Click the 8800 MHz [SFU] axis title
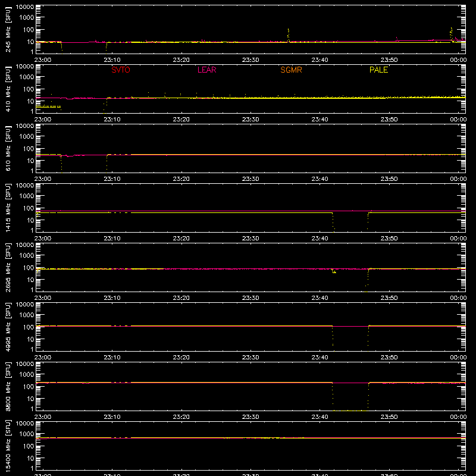This screenshot has height=476, width=476. 8,386
